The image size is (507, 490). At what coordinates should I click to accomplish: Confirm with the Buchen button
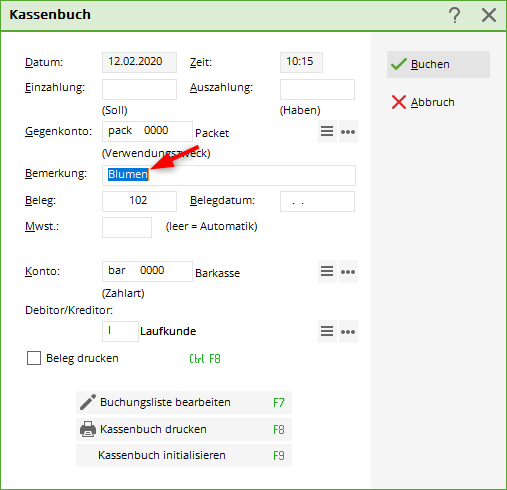[x=438, y=64]
